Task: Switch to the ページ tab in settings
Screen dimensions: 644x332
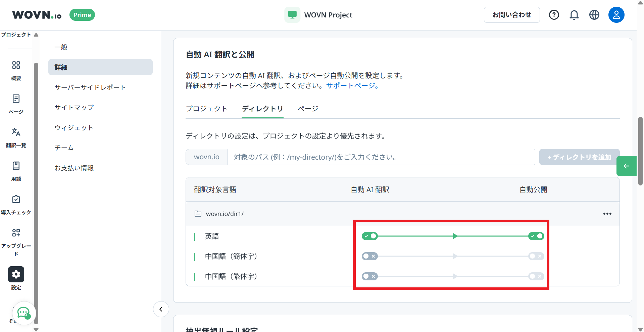Action: (308, 109)
